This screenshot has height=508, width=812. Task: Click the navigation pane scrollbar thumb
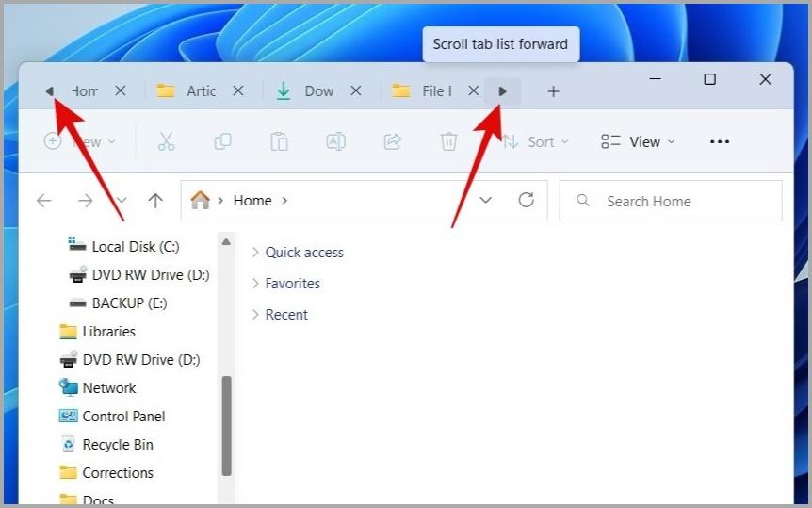226,426
